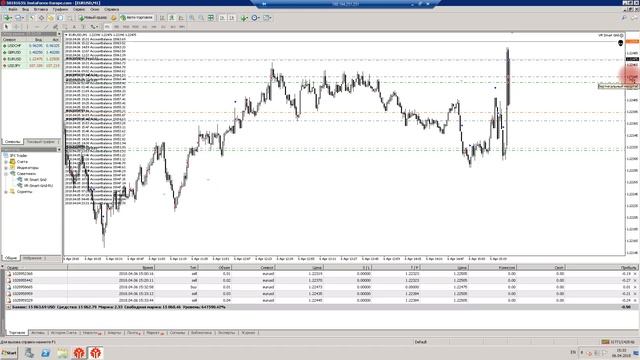The image size is (640, 360).
Task: Select the equidistant channel tool
Action: 56,27
